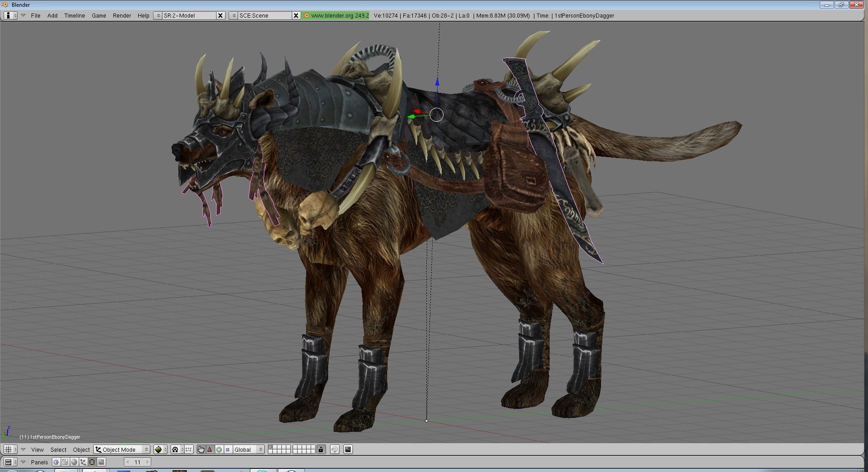Click the www.blender.org 249.2 link
Viewport: 868px width, 472px height.
coord(336,15)
